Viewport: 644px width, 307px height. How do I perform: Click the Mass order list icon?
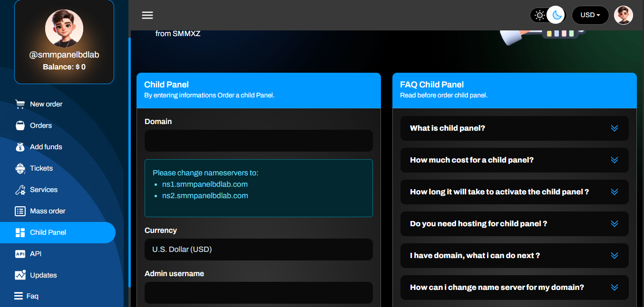(x=20, y=211)
